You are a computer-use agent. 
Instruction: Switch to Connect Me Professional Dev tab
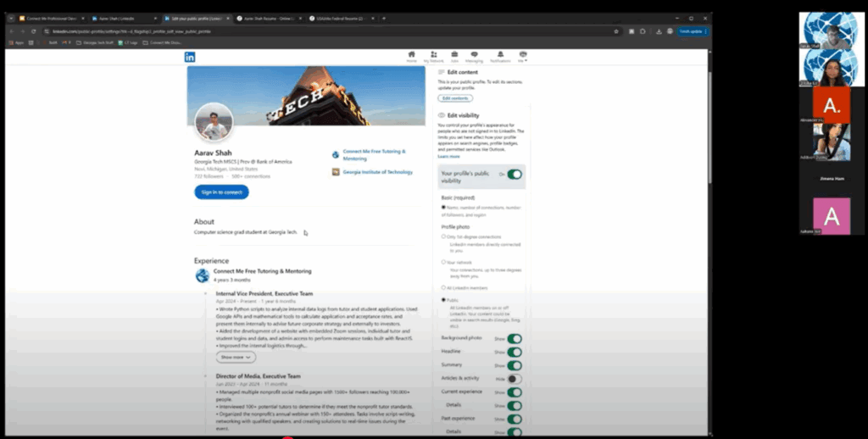(x=52, y=19)
